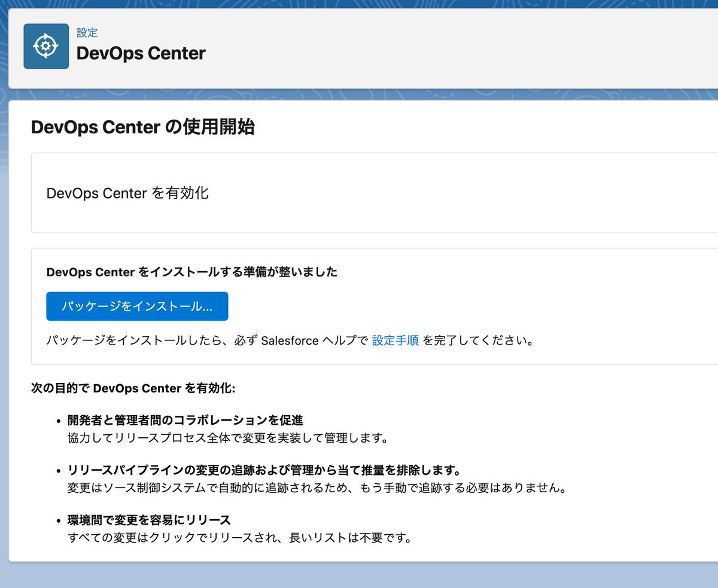This screenshot has height=588, width=718.
Task: Select the DevOps Center page title
Action: coord(141,53)
